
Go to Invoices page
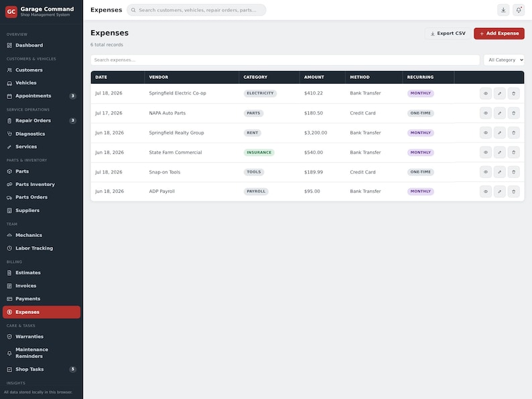(x=42, y=286)
